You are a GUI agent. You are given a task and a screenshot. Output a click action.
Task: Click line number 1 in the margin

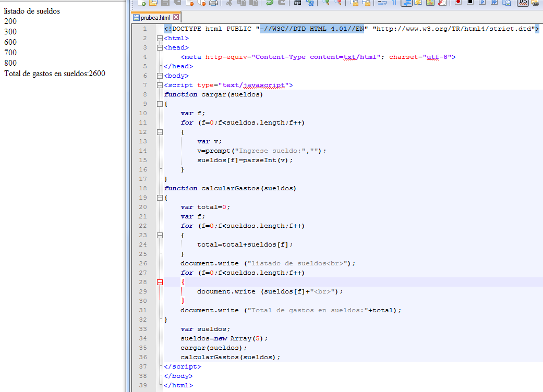145,29
